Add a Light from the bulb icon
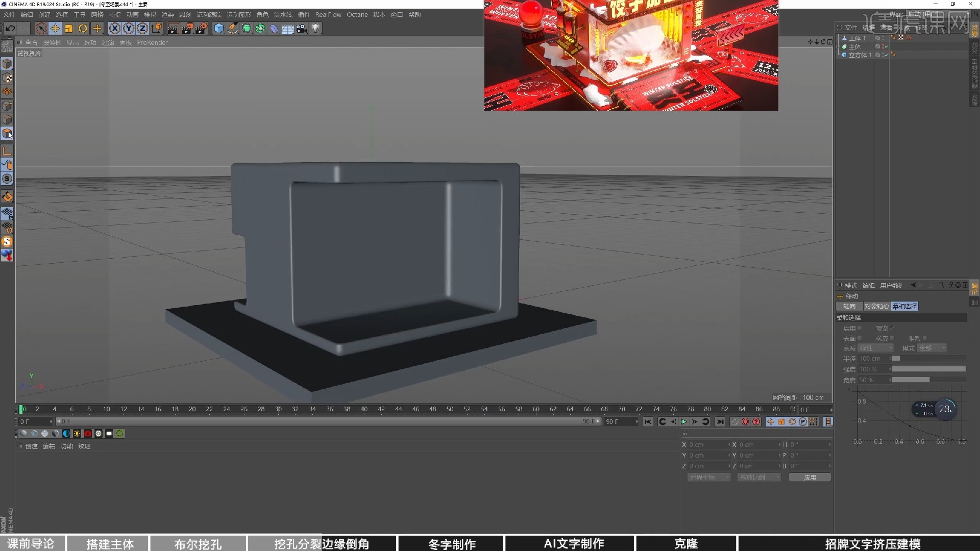This screenshot has height=551, width=980. point(316,29)
